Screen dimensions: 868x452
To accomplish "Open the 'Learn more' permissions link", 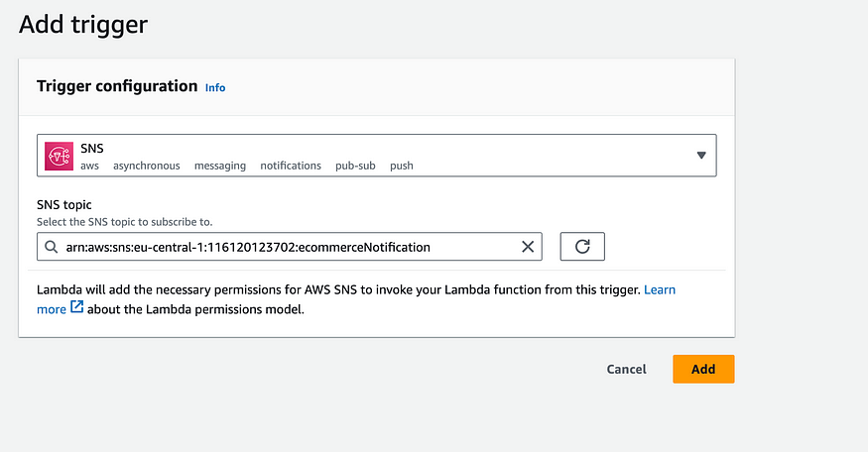I will pyautogui.click(x=660, y=289).
